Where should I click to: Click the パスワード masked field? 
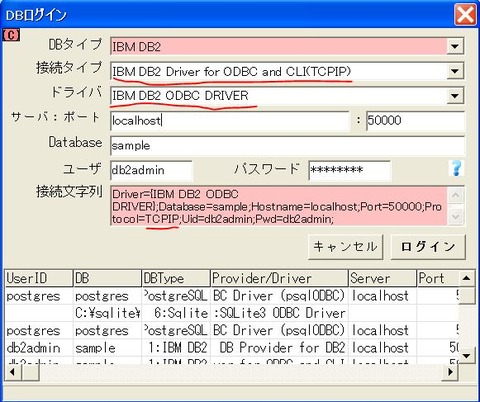tap(349, 170)
